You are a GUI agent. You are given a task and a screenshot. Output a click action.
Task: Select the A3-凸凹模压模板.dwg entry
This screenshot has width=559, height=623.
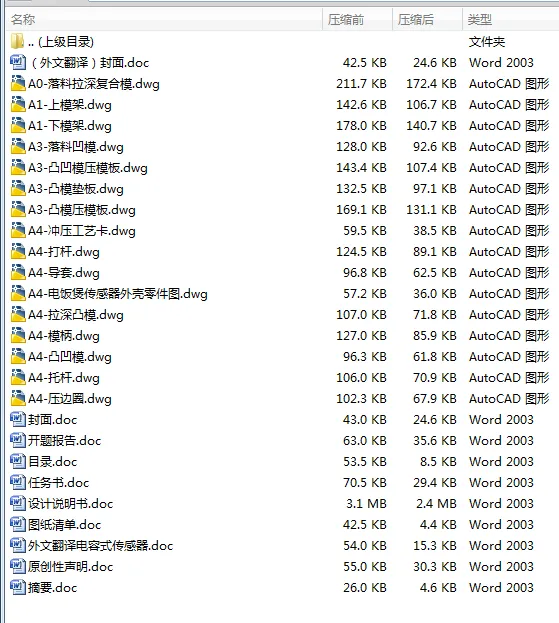click(x=88, y=168)
